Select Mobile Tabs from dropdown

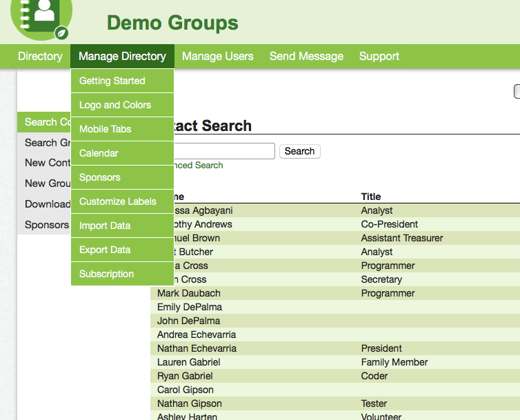pyautogui.click(x=106, y=129)
